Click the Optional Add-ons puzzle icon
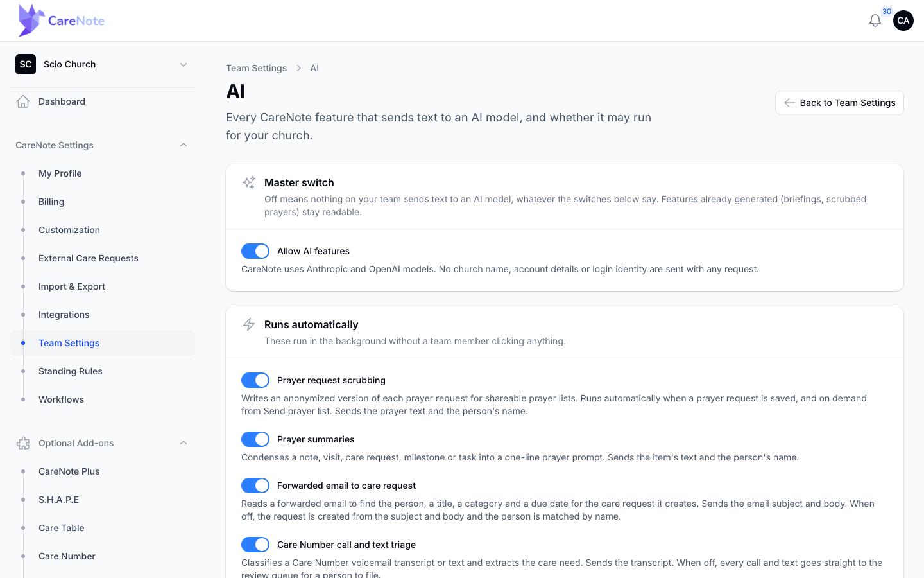Image resolution: width=924 pixels, height=578 pixels. pyautogui.click(x=23, y=443)
